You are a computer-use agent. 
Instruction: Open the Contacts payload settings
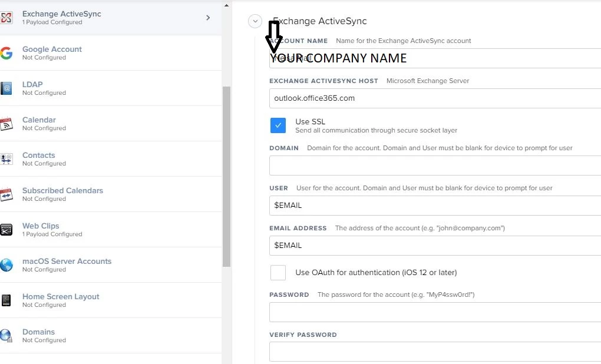click(x=111, y=159)
